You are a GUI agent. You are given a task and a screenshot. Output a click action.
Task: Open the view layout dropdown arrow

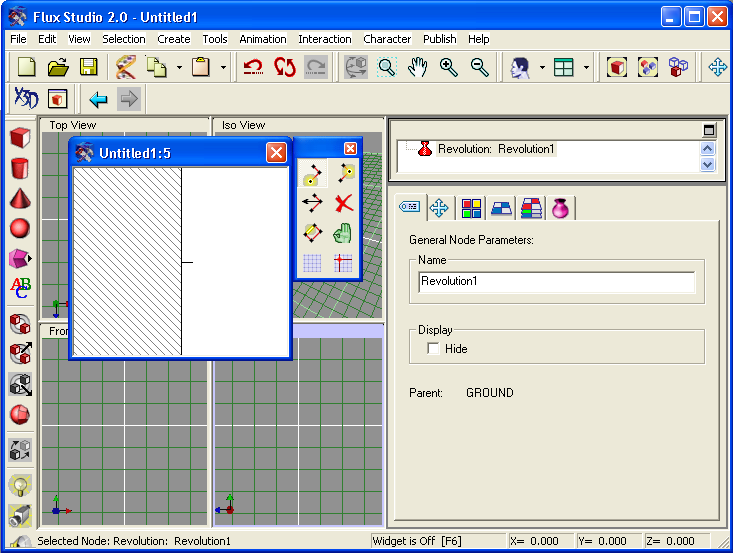[586, 67]
